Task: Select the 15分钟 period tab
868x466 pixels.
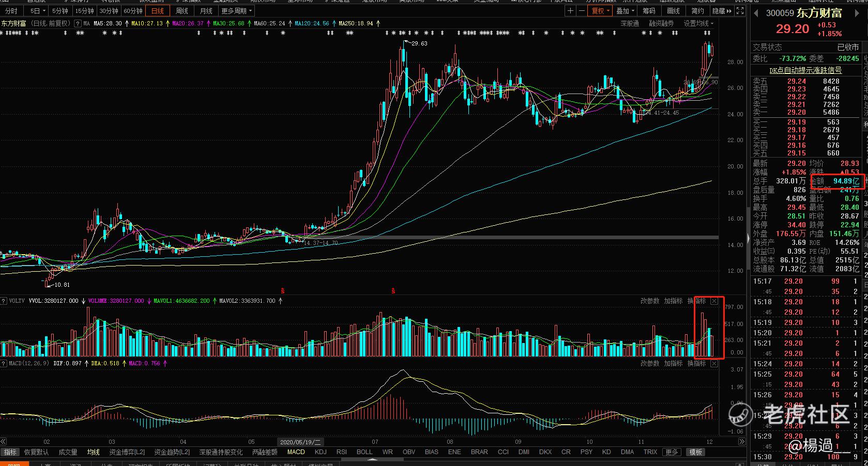Action: click(x=84, y=11)
